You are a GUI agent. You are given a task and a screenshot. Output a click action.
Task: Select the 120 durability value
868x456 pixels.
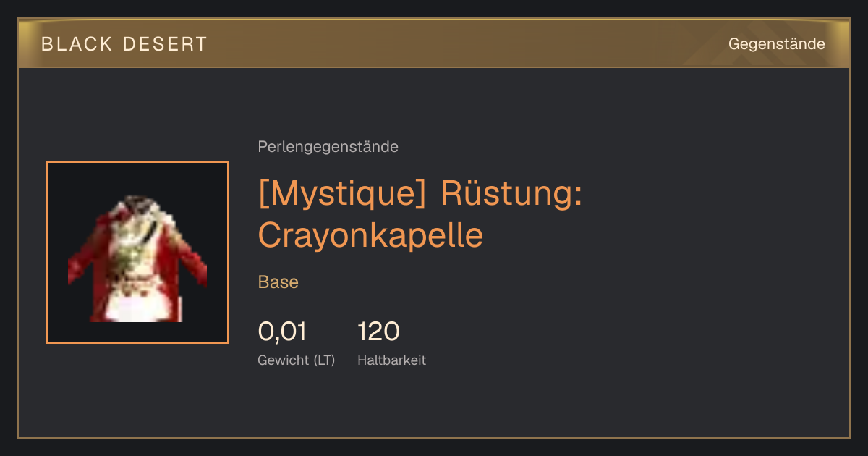coord(378,332)
